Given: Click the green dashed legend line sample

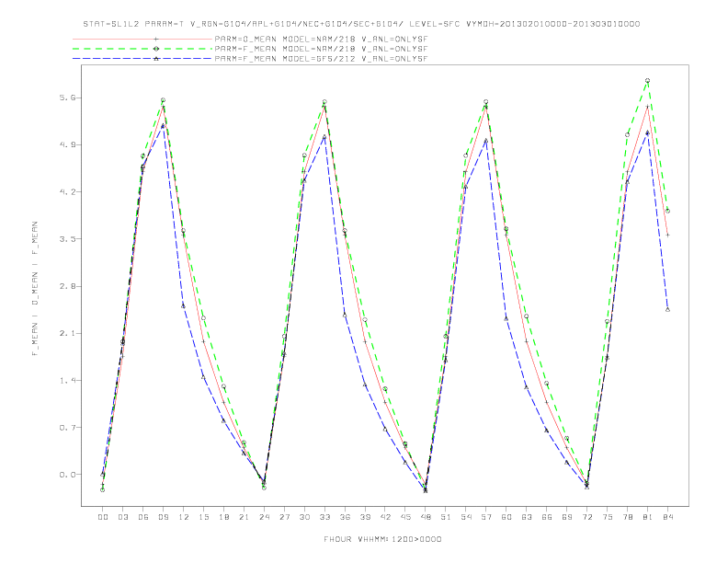Looking at the screenshot, I should click(142, 49).
